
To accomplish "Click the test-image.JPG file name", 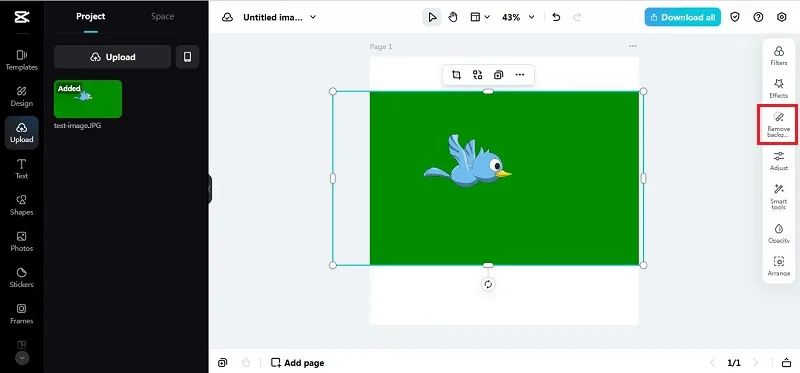I will (x=78, y=125).
